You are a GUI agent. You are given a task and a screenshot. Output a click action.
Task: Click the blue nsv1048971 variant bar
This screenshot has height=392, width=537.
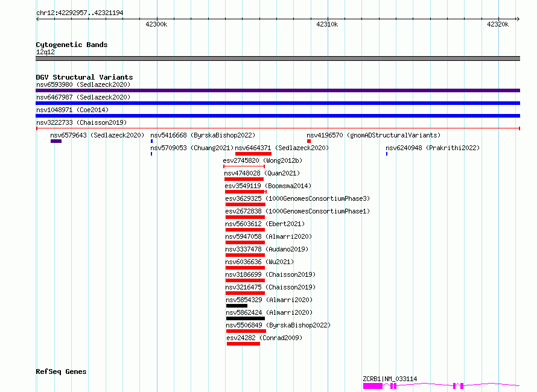278,116
